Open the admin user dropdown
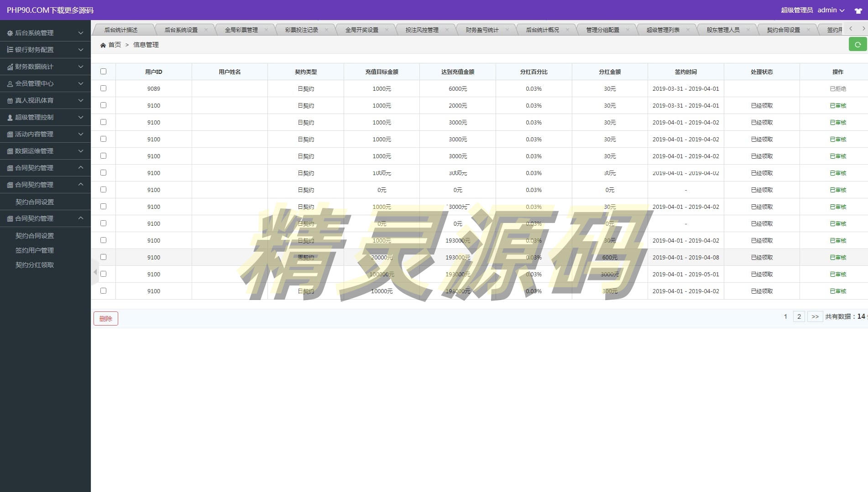Screen dimensions: 868x492 click(831, 10)
